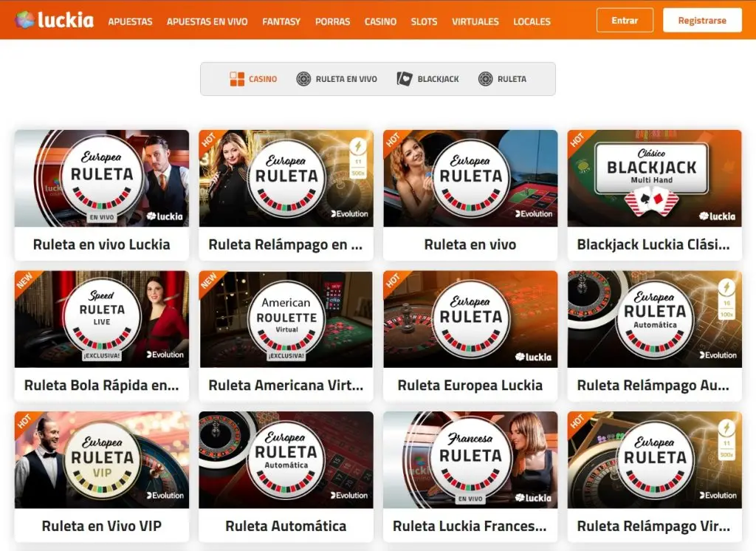Click the Entrar login button
756x551 pixels.
[x=625, y=20]
